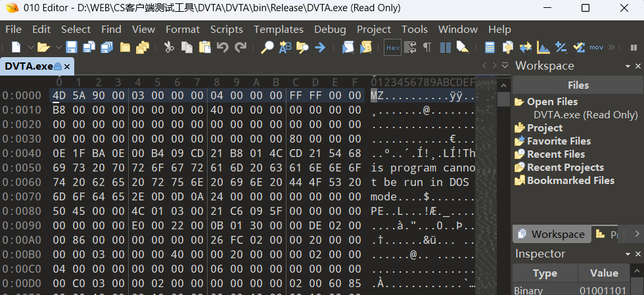
Task: Open the Calculator tool icon
Action: tap(490, 47)
